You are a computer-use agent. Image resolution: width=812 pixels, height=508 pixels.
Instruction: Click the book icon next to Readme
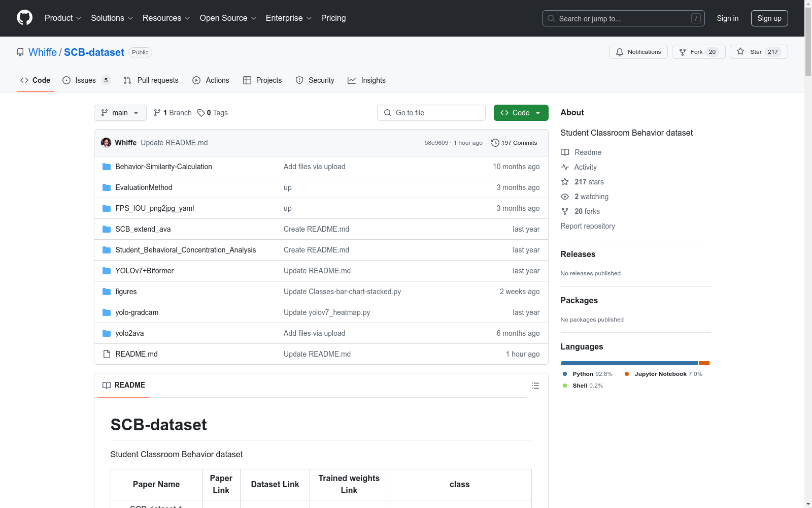565,152
